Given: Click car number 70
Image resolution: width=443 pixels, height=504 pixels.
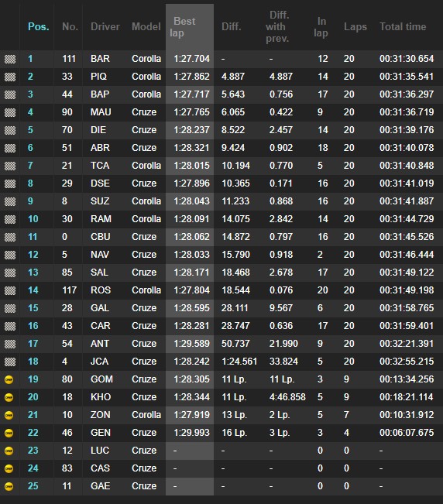Looking at the screenshot, I should (67, 130).
